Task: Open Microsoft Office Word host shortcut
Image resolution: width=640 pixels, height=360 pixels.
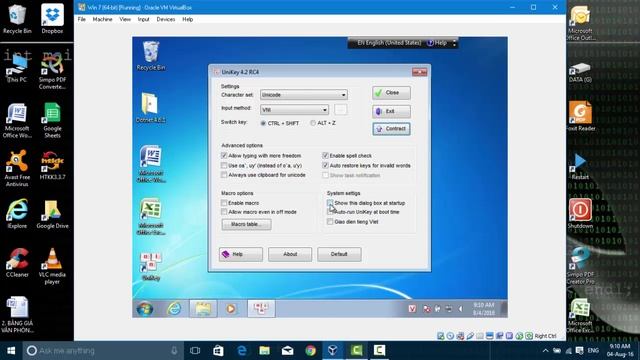Action: [x=17, y=121]
